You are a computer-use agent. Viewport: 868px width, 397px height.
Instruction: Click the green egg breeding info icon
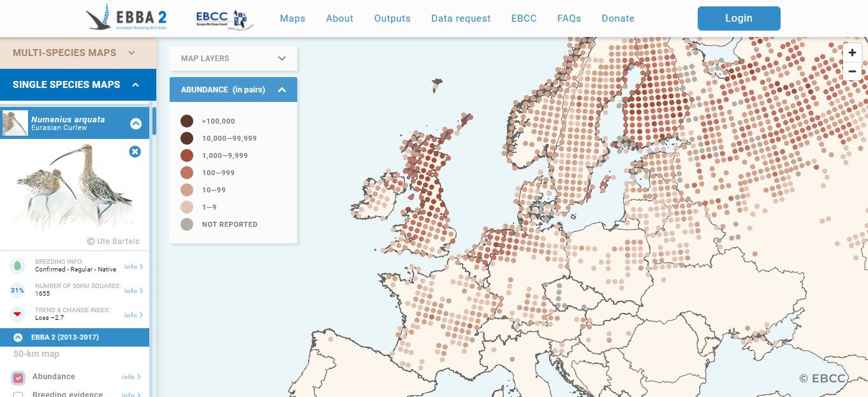(x=18, y=266)
